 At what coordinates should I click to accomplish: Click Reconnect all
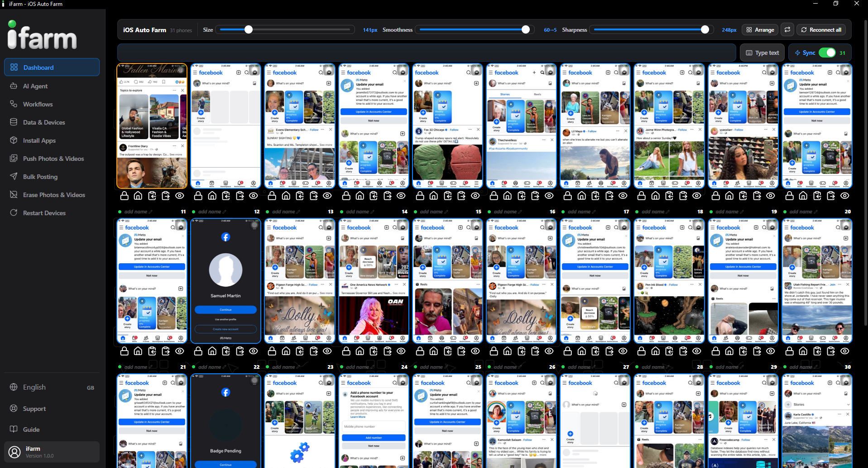click(x=821, y=29)
